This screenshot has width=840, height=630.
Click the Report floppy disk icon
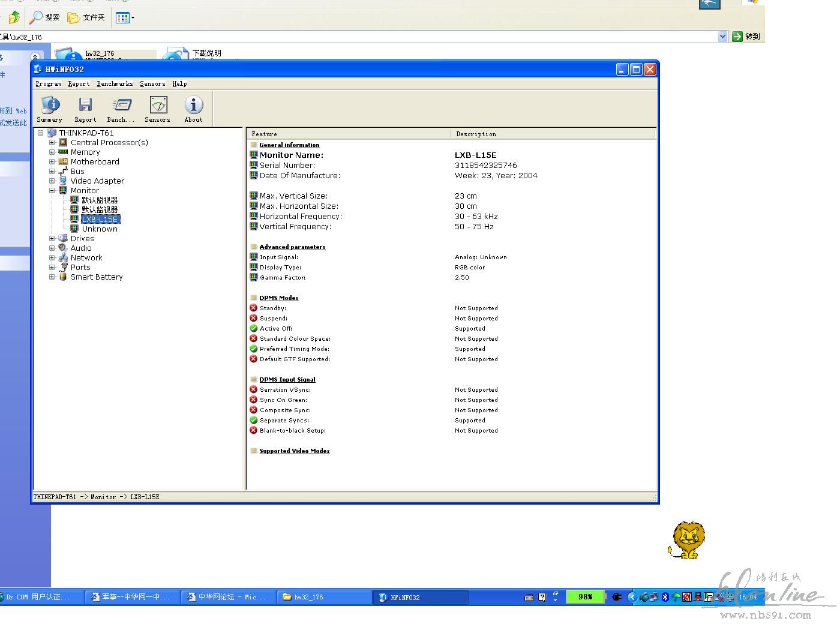(85, 106)
